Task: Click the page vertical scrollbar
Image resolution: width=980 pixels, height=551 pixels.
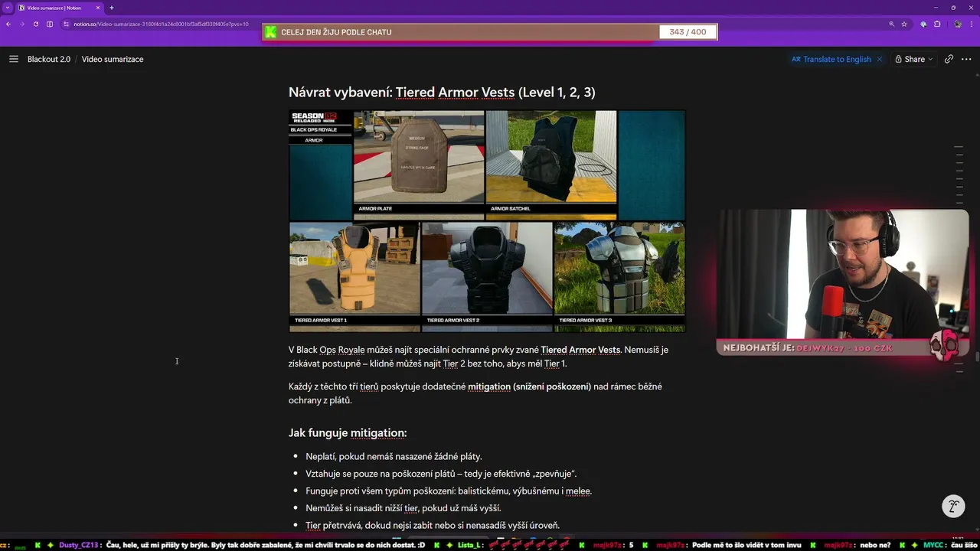Action: click(x=977, y=356)
